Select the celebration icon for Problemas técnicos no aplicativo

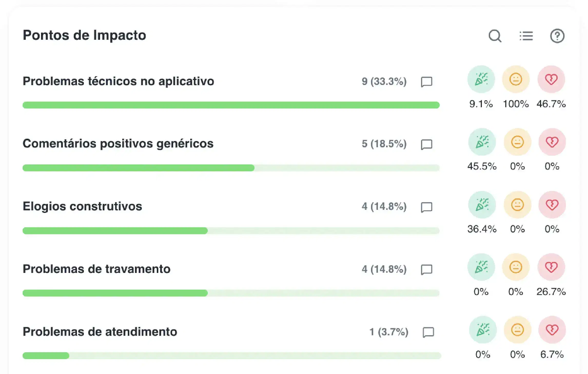pyautogui.click(x=481, y=80)
